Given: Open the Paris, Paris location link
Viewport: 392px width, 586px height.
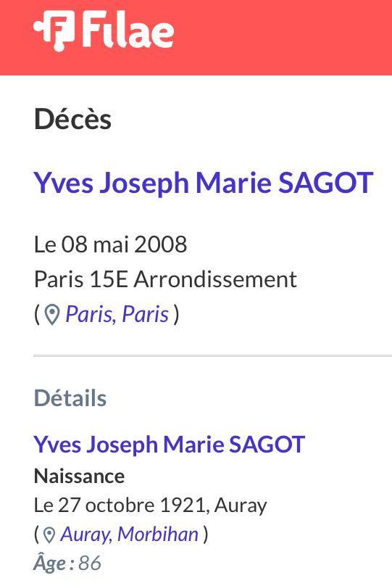Looking at the screenshot, I should (x=117, y=314).
